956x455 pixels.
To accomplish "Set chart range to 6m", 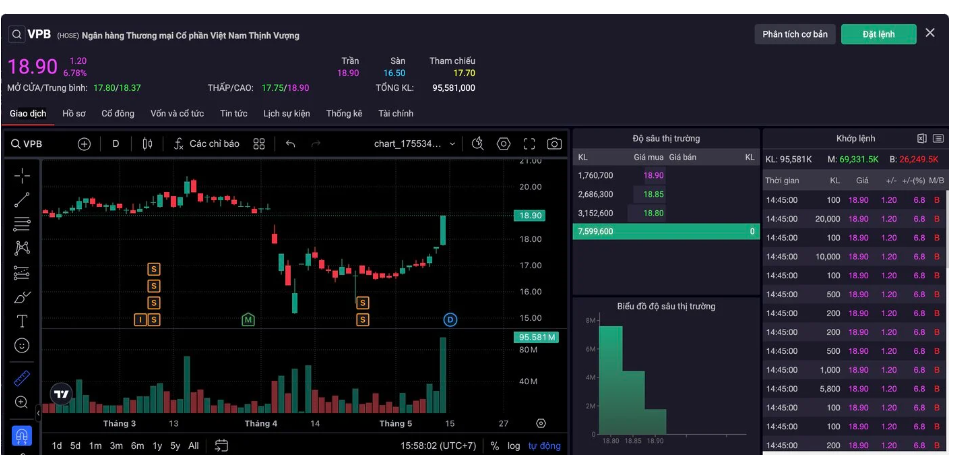I will tap(137, 446).
